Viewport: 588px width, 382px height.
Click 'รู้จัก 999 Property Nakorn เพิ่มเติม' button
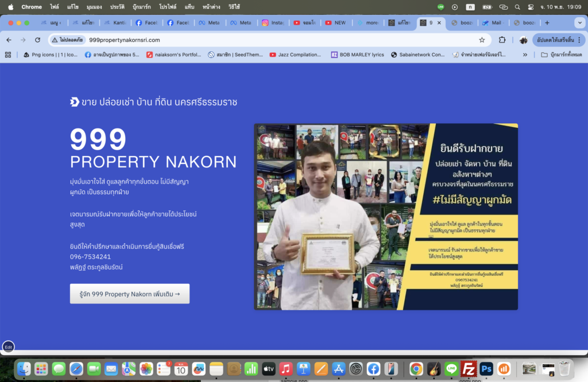130,294
